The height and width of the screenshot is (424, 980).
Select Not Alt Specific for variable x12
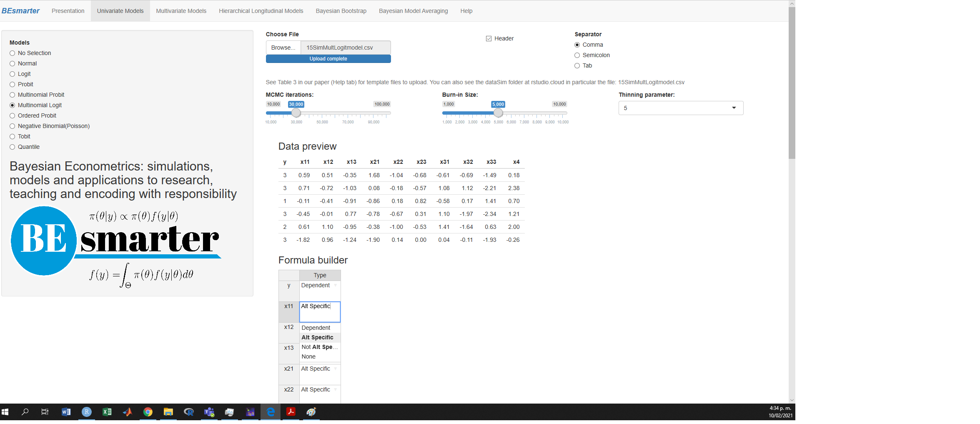click(319, 347)
